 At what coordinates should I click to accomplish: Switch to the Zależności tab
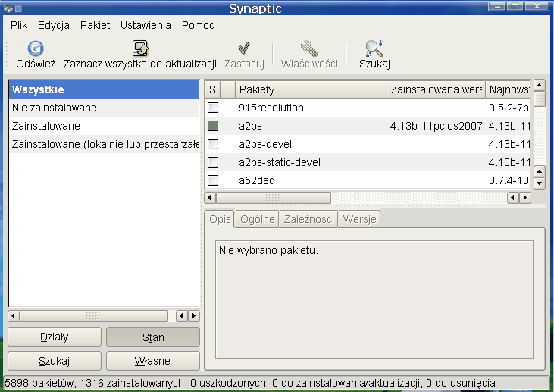[x=308, y=219]
